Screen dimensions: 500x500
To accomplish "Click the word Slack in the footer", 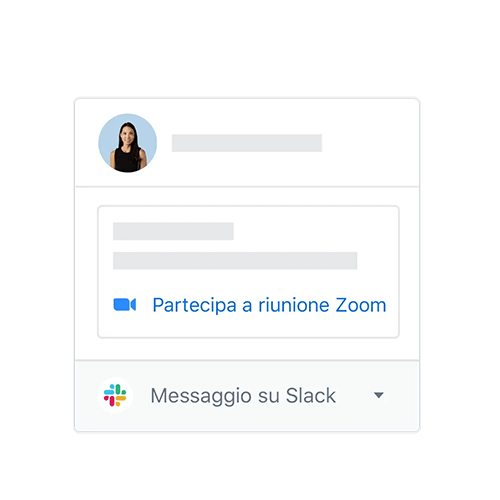I will coord(311,396).
